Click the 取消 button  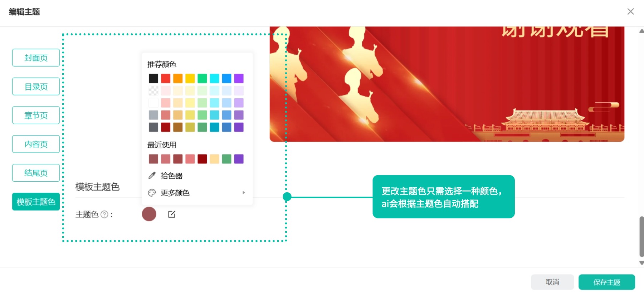(x=552, y=282)
